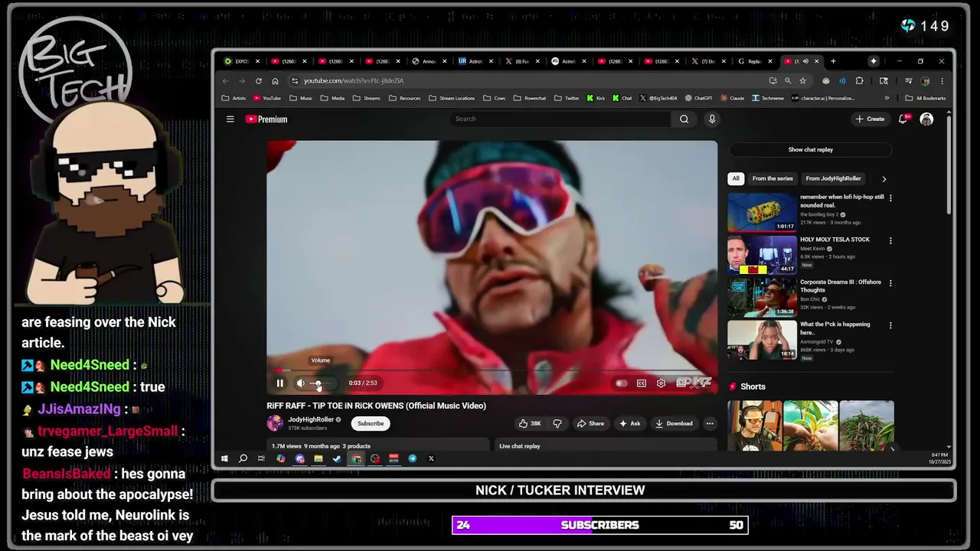980x551 pixels.
Task: Switch the player to theater mode
Action: click(681, 383)
